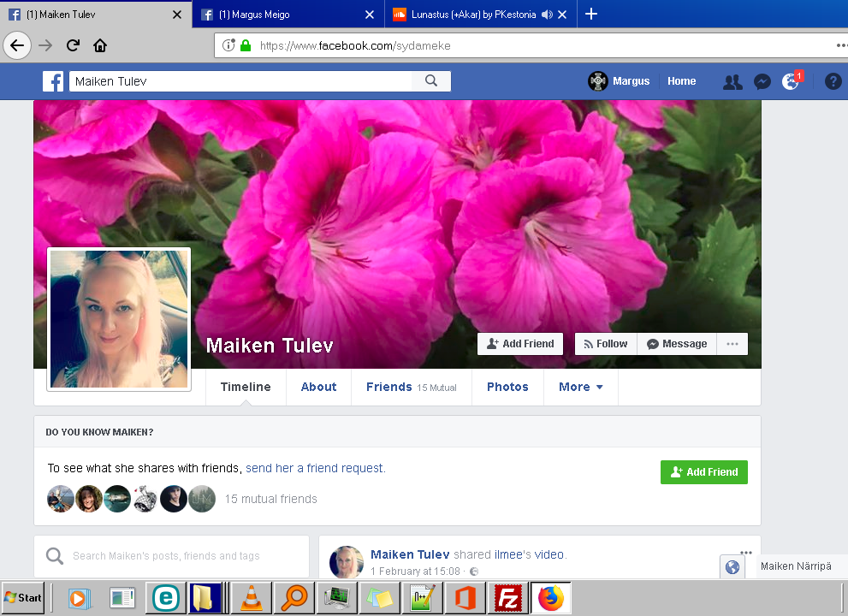Open the post options ellipsis
The height and width of the screenshot is (616, 848).
pyautogui.click(x=746, y=553)
